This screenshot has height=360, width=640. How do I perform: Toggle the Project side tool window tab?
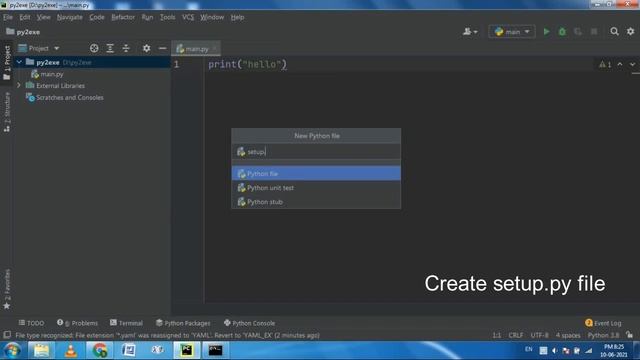tap(7, 62)
